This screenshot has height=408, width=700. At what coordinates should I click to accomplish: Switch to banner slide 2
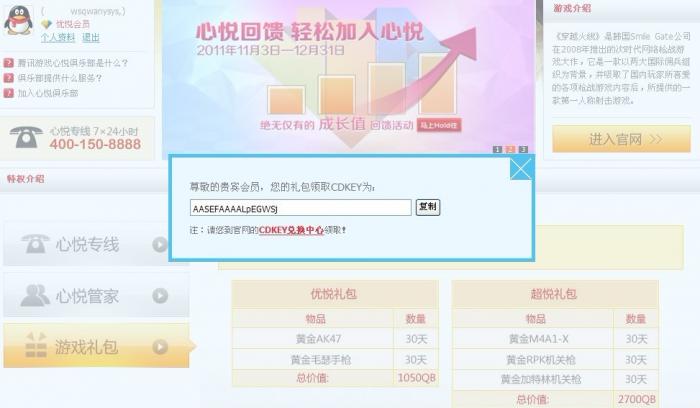tap(510, 150)
